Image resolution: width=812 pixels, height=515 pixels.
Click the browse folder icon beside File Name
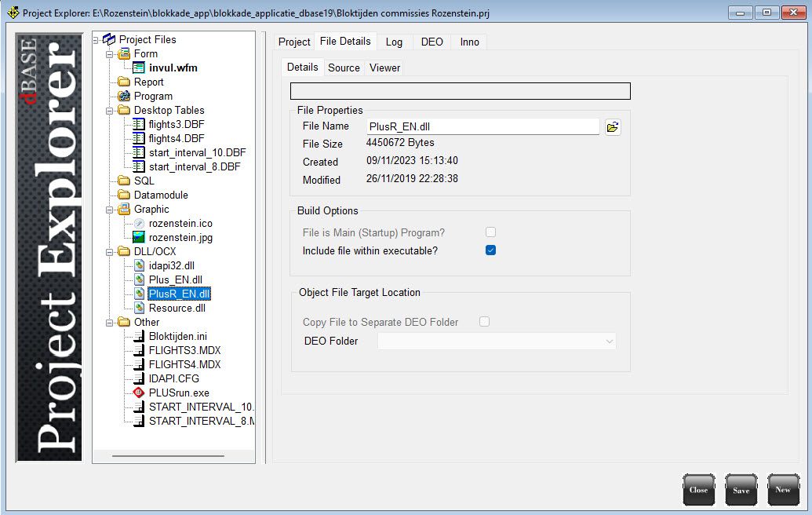pos(613,127)
